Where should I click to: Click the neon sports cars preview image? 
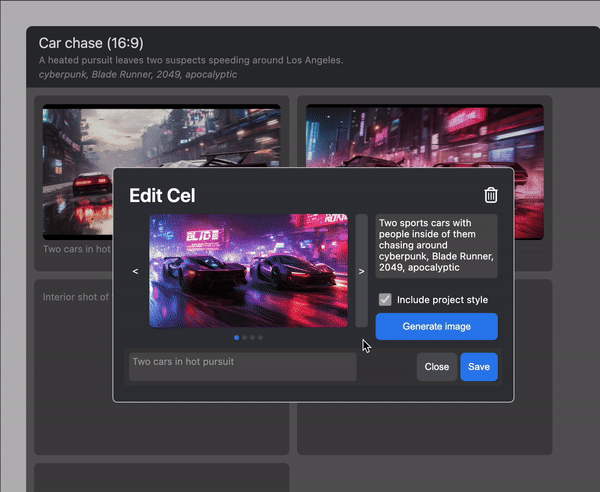(x=249, y=271)
